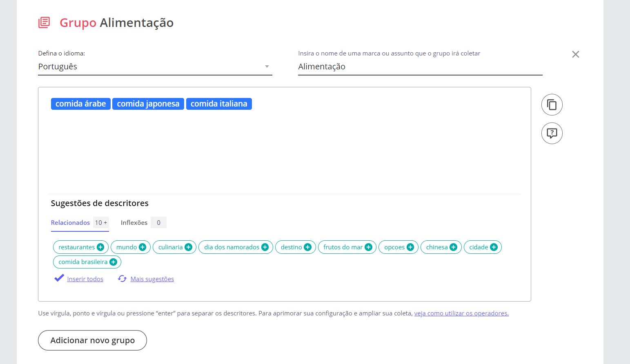Click the language dropdown arrow
The height and width of the screenshot is (364, 630).
[267, 67]
